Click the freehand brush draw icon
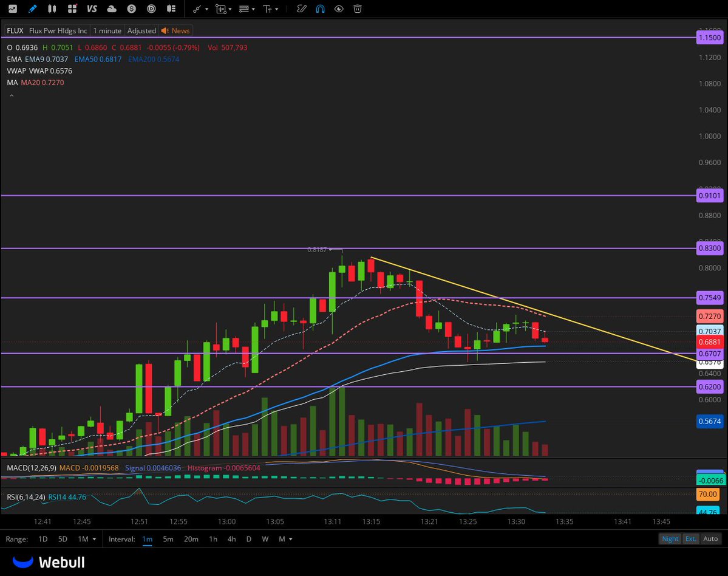 point(301,9)
